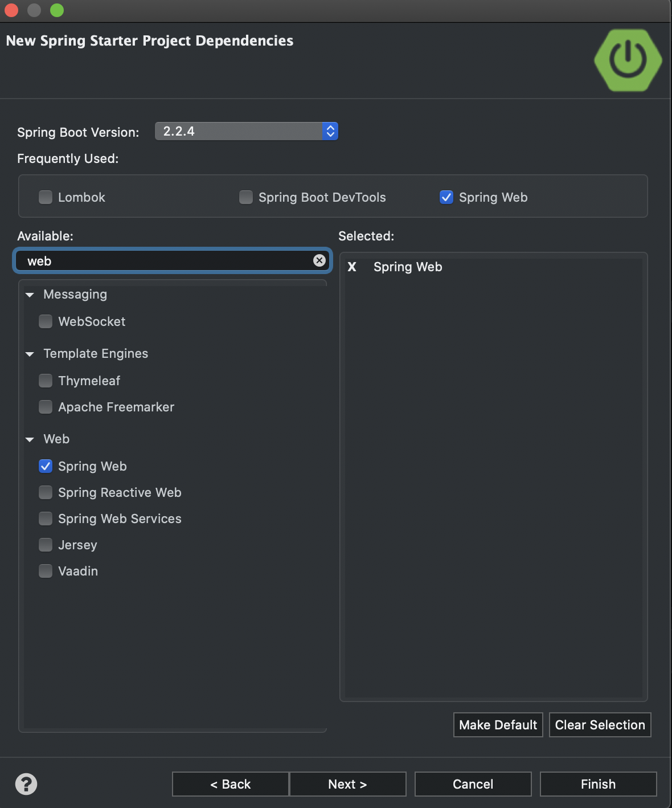This screenshot has height=808, width=672.
Task: Check the Lombok checkbox
Action: [46, 197]
